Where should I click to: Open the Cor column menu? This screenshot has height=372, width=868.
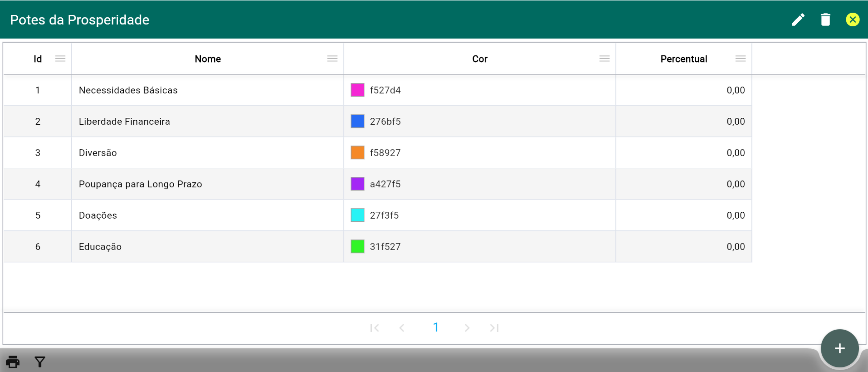coord(604,59)
